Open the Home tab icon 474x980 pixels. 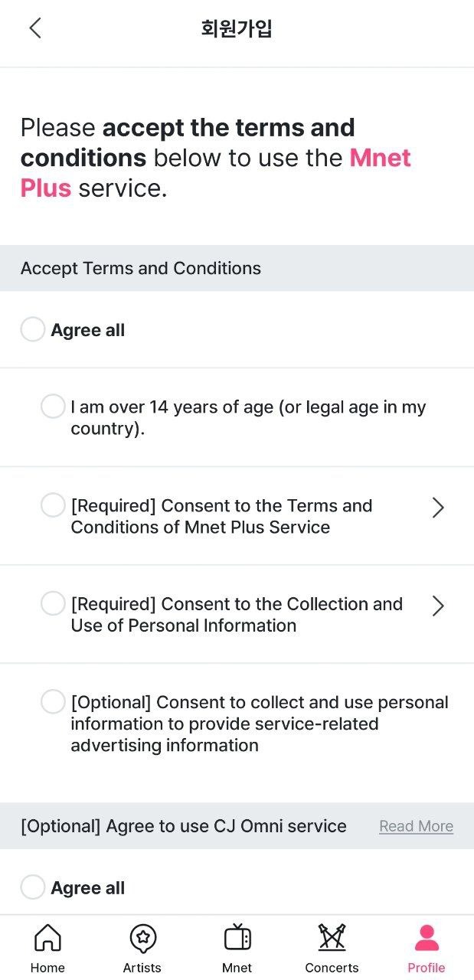(x=47, y=937)
